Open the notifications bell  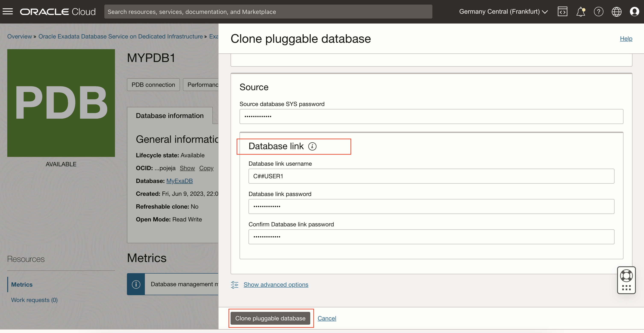pos(581,12)
